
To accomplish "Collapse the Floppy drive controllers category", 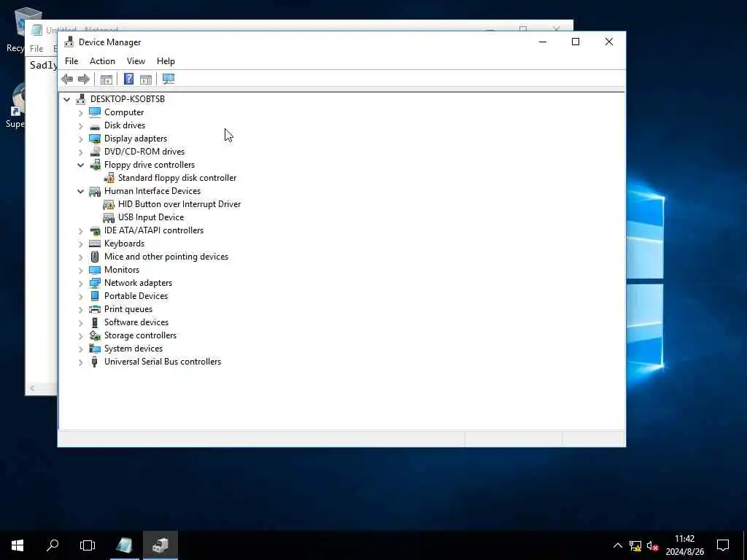I will (80, 166).
